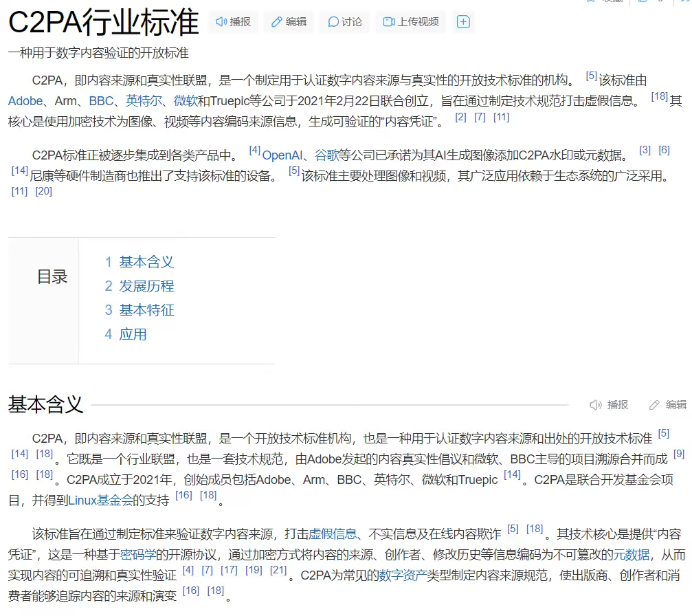Click the 播报 speaker icon beside the title
Screen dimensions: 692x616
click(233, 22)
